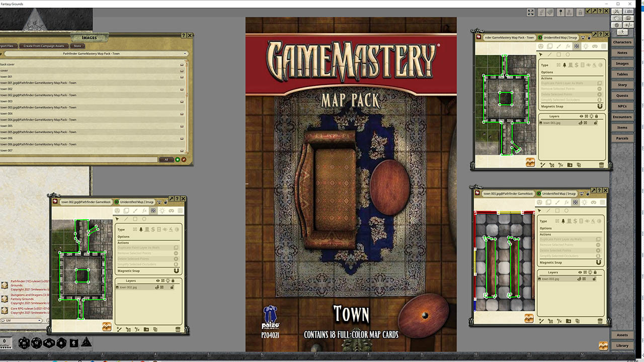The width and height of the screenshot is (644, 362).
Task: Open Images from the right sidebar
Action: click(x=622, y=63)
